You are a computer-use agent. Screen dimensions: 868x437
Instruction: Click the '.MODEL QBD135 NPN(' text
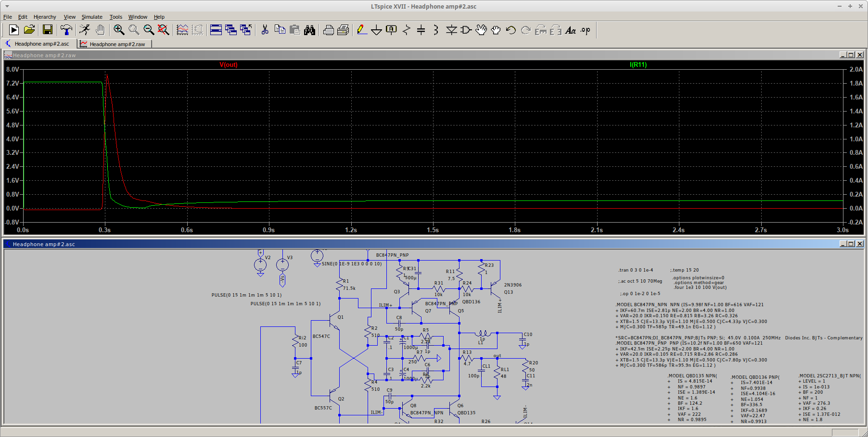(692, 376)
